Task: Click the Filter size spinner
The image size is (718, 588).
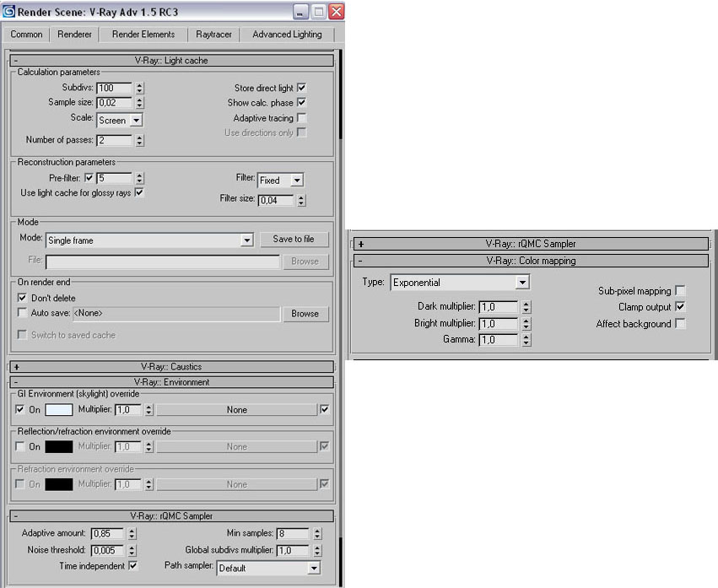Action: (x=301, y=200)
